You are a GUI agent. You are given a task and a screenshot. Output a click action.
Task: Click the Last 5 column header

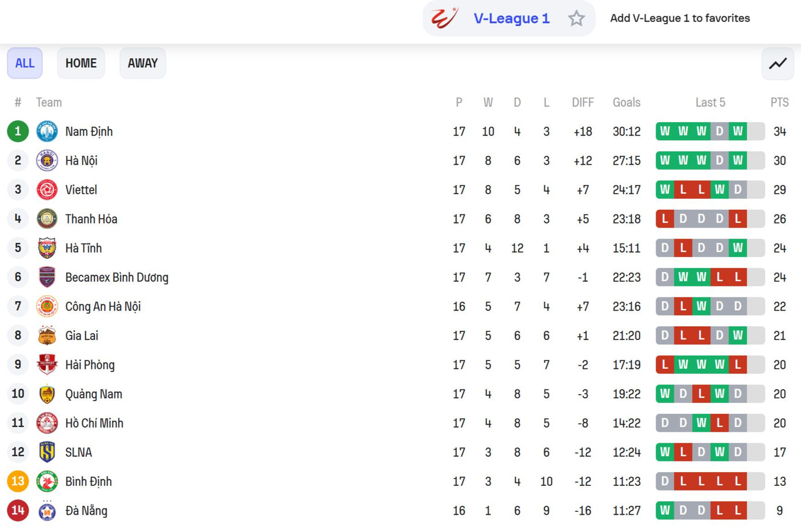point(710,103)
